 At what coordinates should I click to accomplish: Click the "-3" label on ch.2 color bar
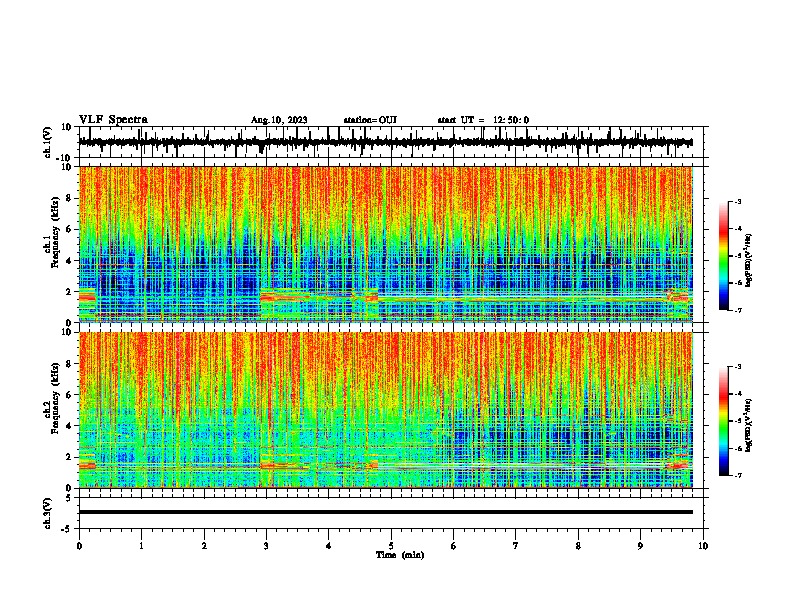point(738,367)
